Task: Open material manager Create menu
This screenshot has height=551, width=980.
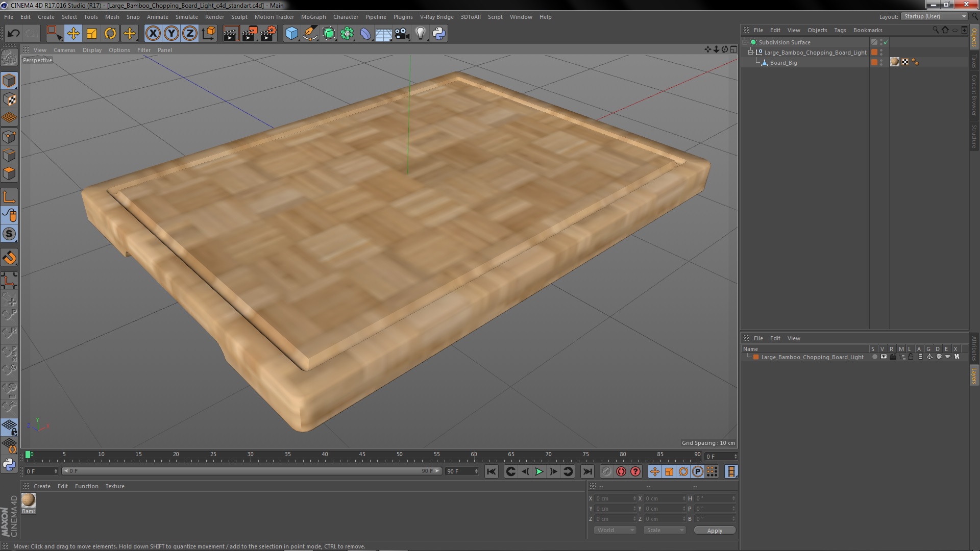Action: point(42,486)
